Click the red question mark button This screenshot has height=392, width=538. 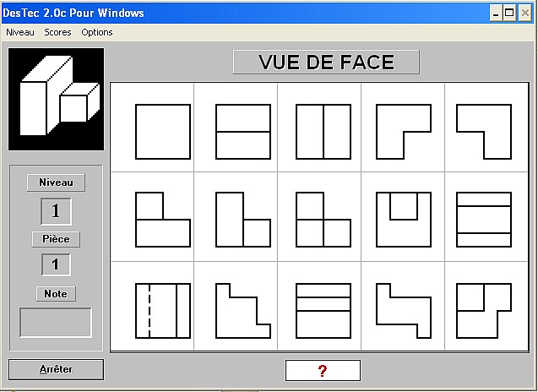coord(323,370)
